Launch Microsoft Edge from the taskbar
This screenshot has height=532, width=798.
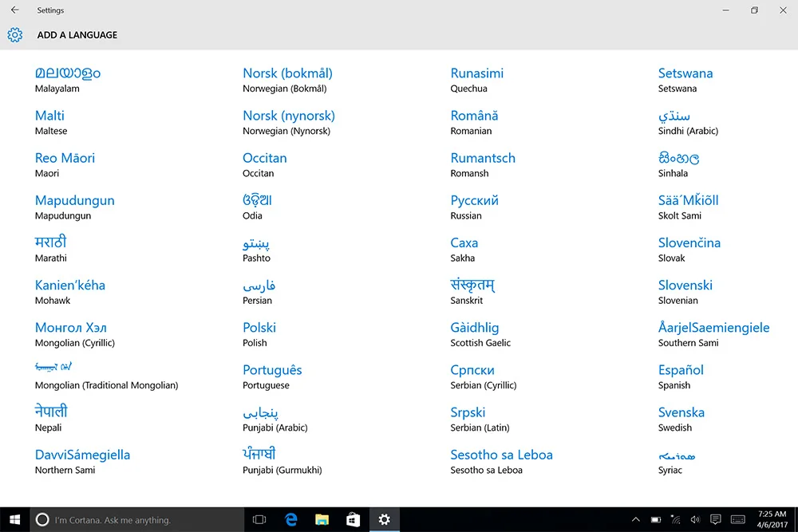(x=290, y=519)
